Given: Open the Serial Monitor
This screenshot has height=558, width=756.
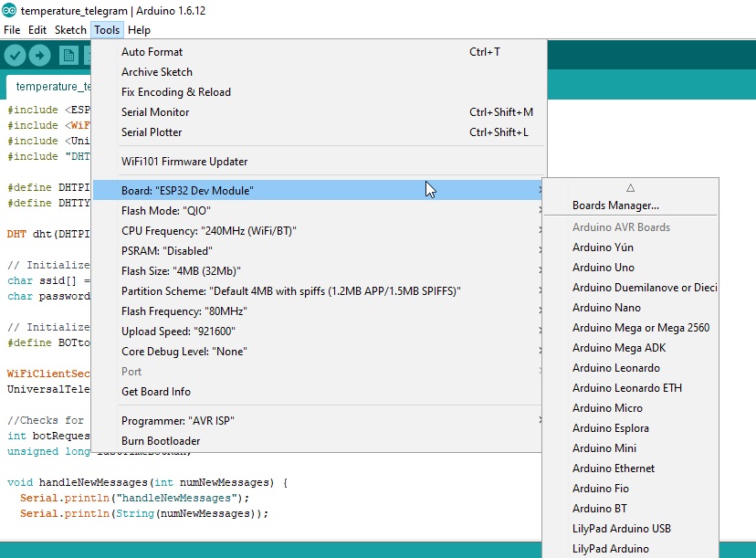Looking at the screenshot, I should coord(320,112).
